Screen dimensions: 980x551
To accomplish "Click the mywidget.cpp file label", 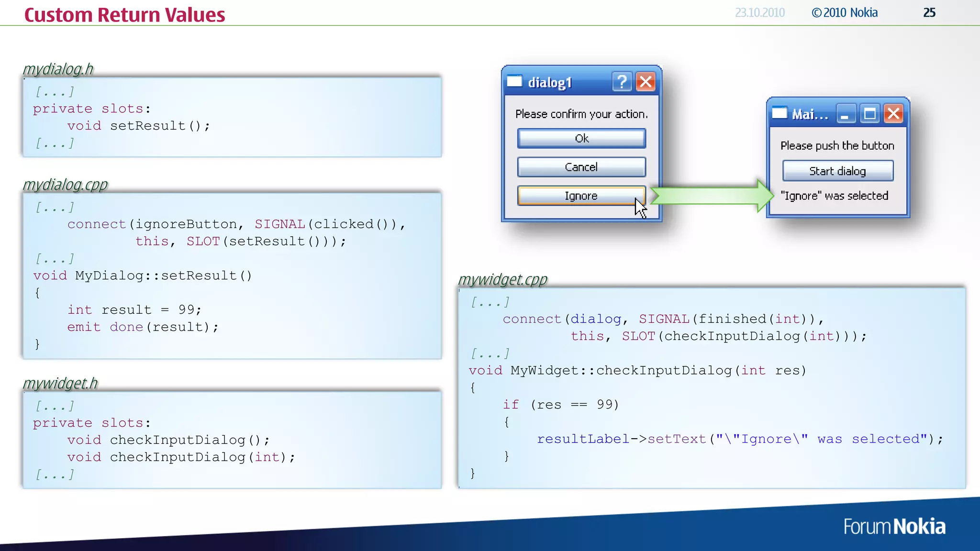I will click(x=502, y=279).
